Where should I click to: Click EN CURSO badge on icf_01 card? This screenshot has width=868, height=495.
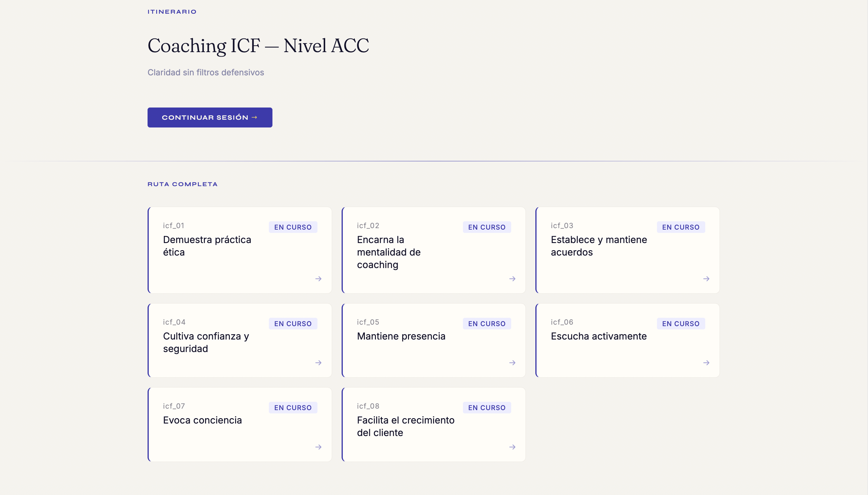[293, 227]
